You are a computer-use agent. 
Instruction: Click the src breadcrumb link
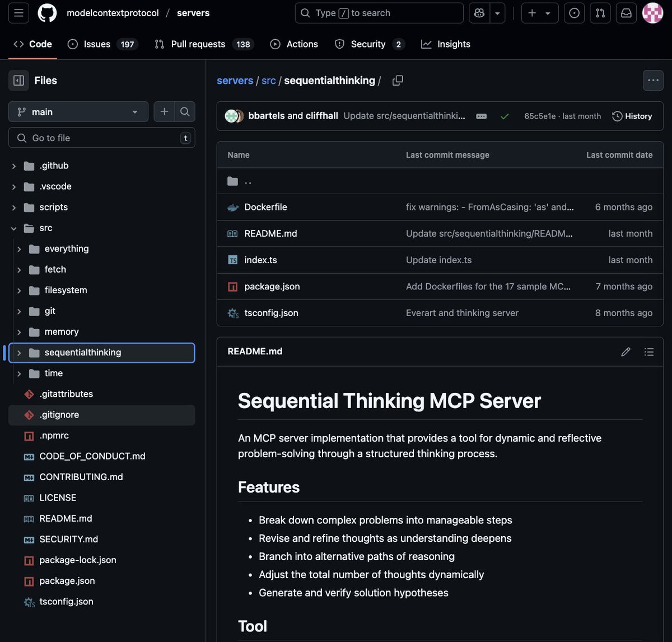(269, 81)
